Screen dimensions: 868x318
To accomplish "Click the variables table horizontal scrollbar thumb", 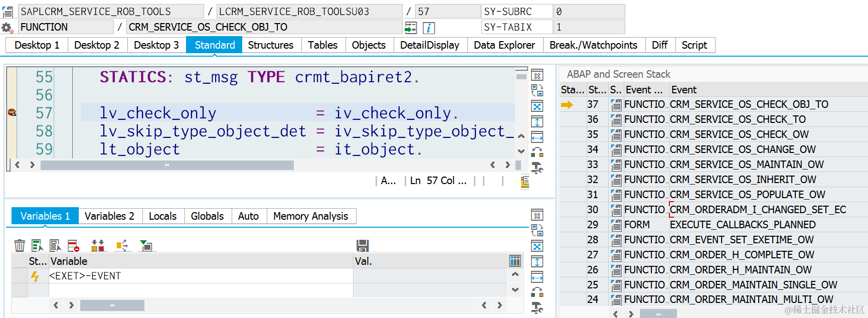I will 112,305.
